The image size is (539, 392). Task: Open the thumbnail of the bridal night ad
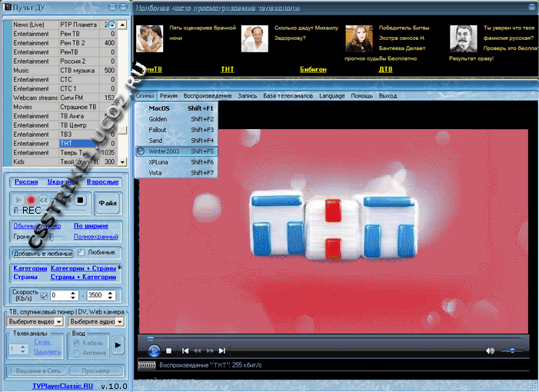pyautogui.click(x=149, y=39)
